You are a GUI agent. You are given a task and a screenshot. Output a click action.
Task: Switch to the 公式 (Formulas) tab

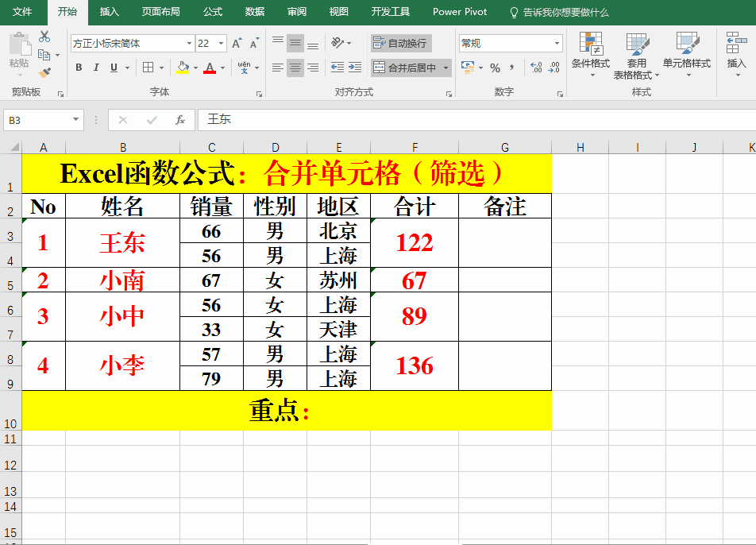click(x=213, y=12)
